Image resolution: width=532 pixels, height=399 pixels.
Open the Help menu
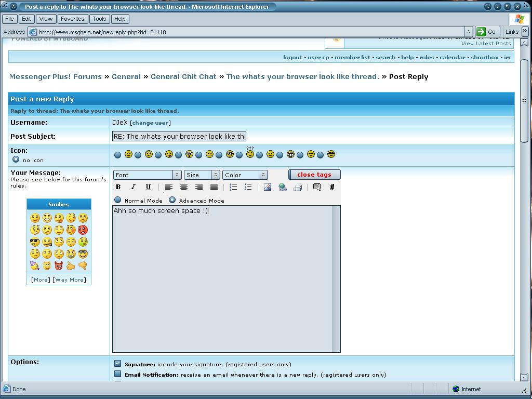point(120,19)
